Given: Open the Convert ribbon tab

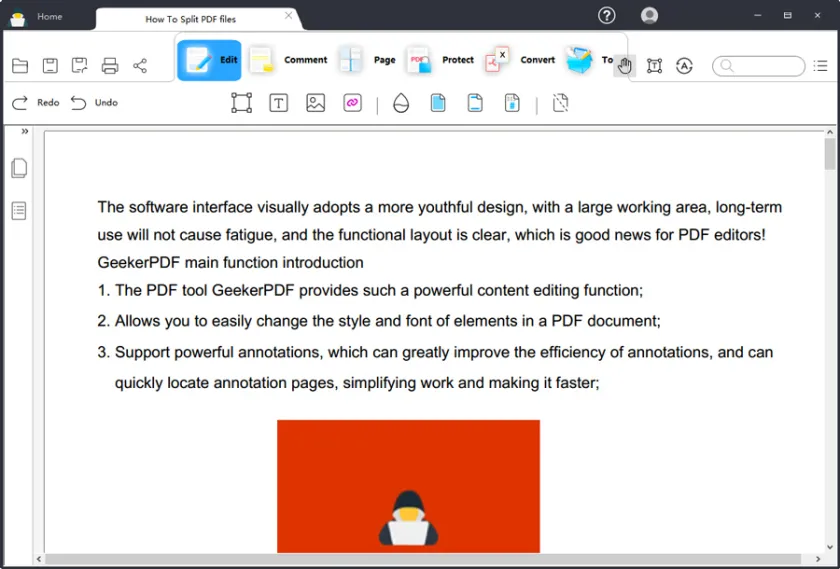Looking at the screenshot, I should (520, 60).
